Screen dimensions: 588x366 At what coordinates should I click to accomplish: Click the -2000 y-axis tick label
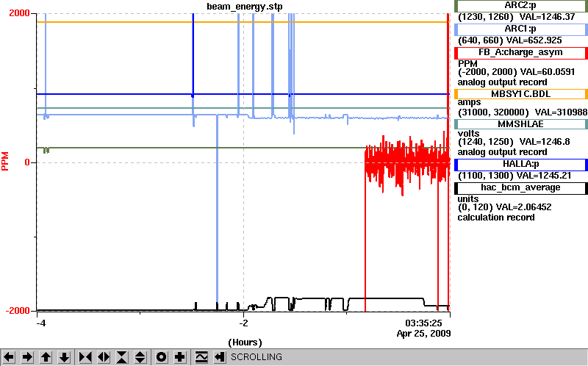click(17, 311)
